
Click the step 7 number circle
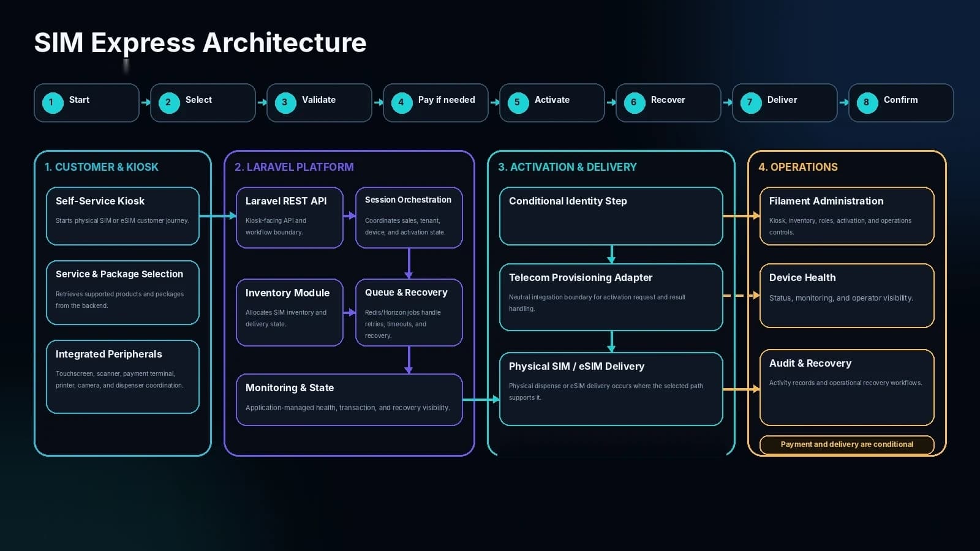(750, 102)
